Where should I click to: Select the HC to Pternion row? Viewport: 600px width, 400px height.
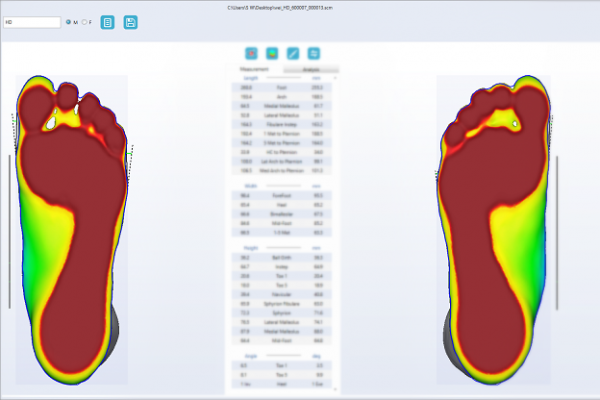282,152
